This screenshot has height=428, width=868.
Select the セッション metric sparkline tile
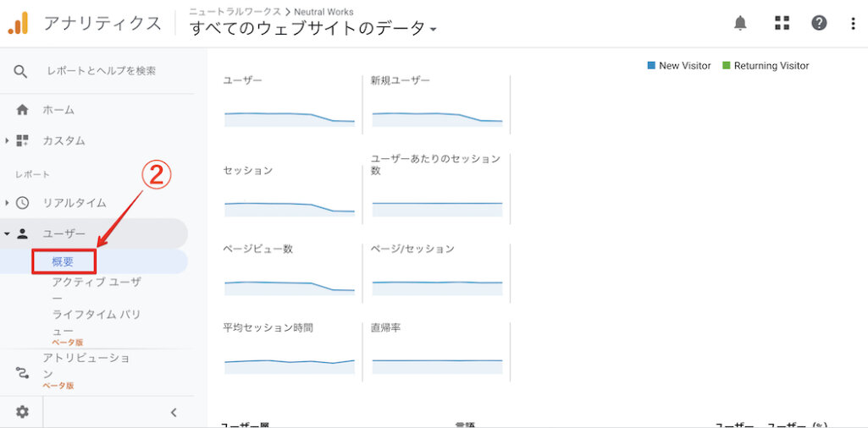coord(289,191)
